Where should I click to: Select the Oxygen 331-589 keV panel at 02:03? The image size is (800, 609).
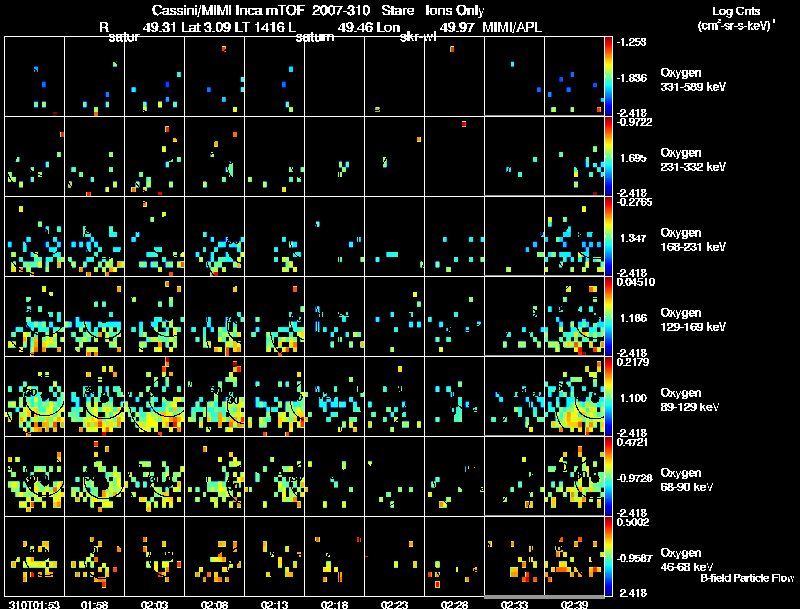coord(155,76)
